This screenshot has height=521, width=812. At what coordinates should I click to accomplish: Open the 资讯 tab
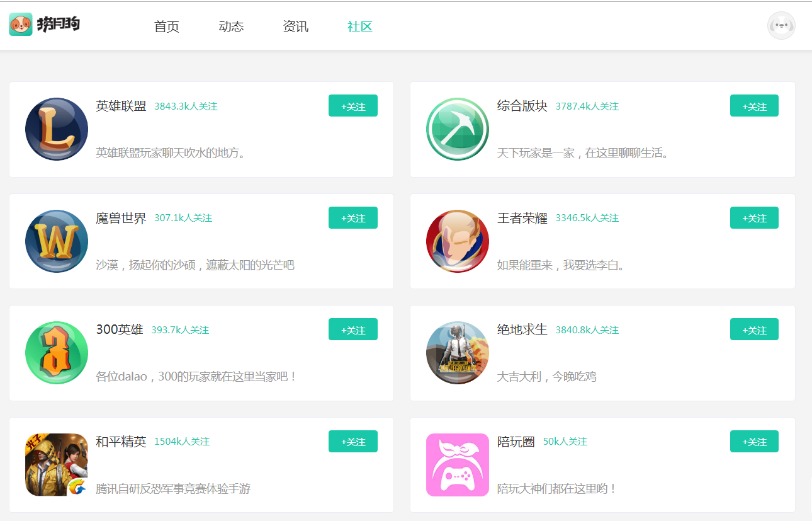[295, 26]
